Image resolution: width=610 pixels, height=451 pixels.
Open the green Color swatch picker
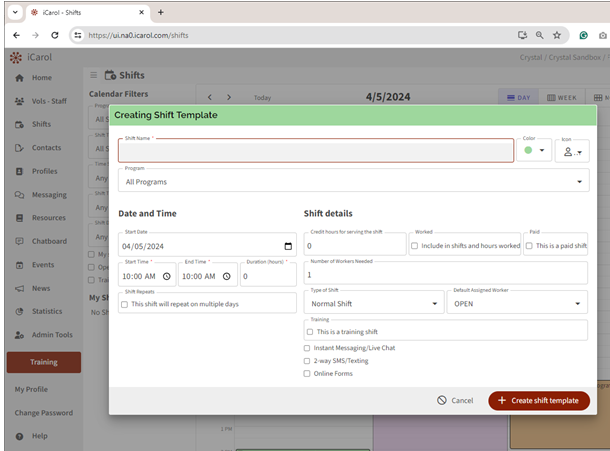coord(534,151)
